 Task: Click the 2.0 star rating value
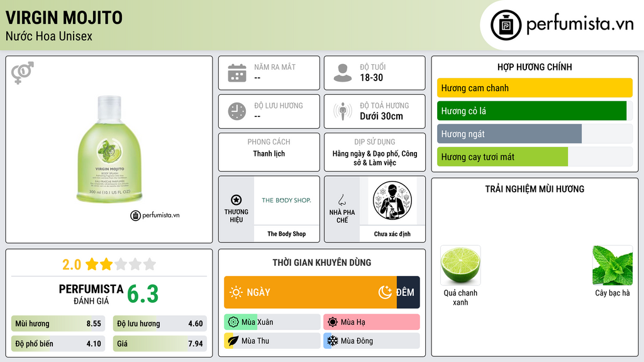(x=72, y=265)
